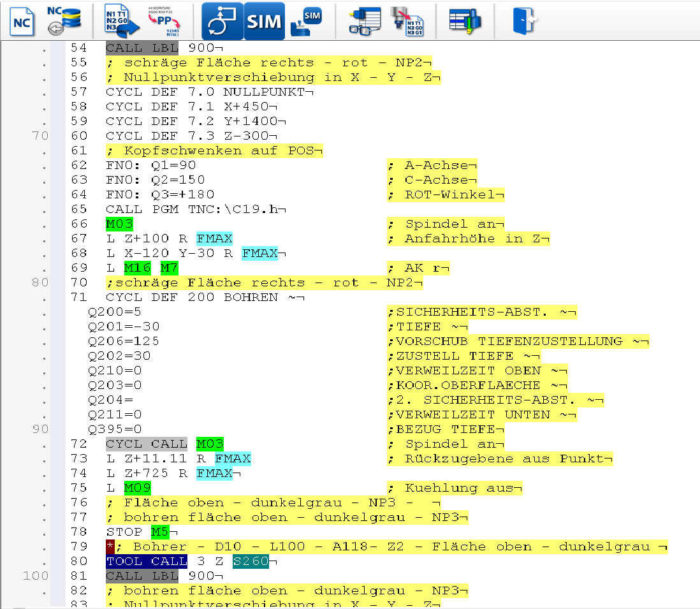
Task: Click the BEZUG TIEFE comment
Action: 446,429
